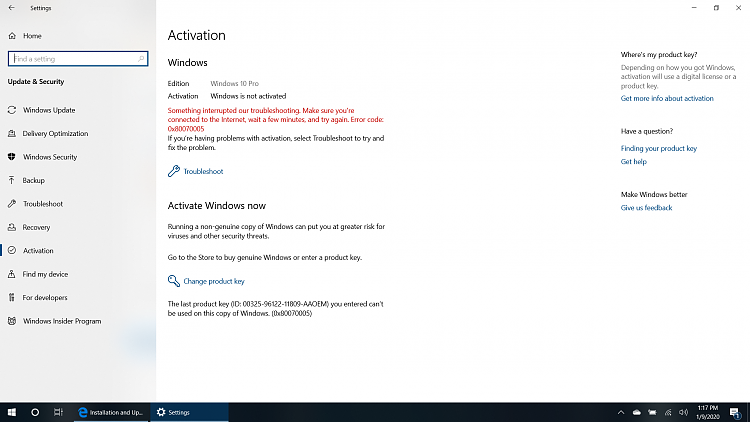The height and width of the screenshot is (422, 750).
Task: Switch to the Edge Installation and Up... taskbar window
Action: (x=112, y=412)
